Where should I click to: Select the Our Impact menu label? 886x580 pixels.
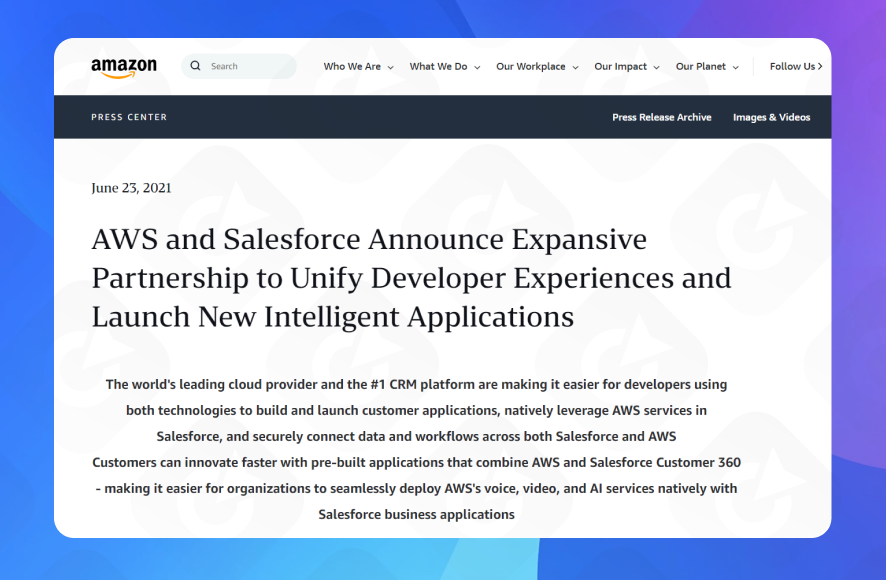tap(620, 67)
